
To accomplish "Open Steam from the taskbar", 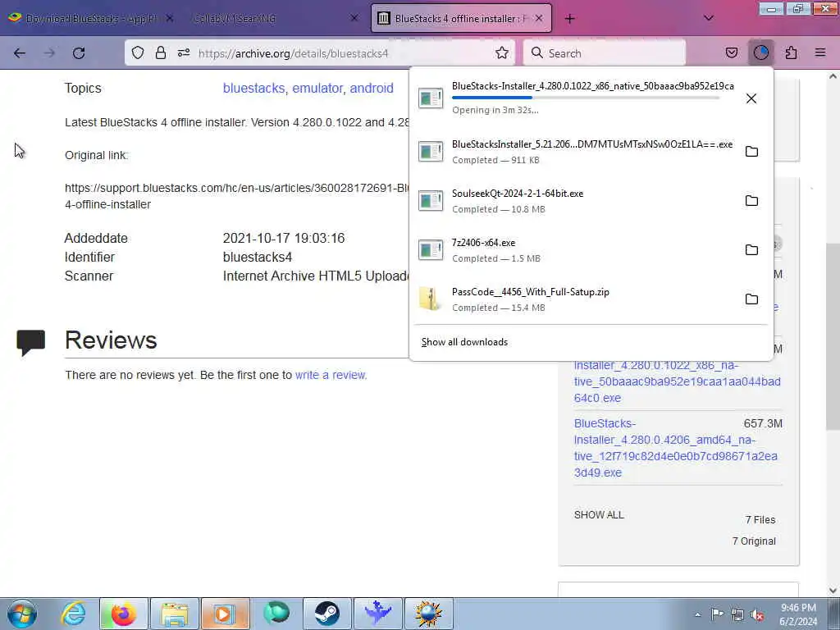I will click(x=326, y=614).
